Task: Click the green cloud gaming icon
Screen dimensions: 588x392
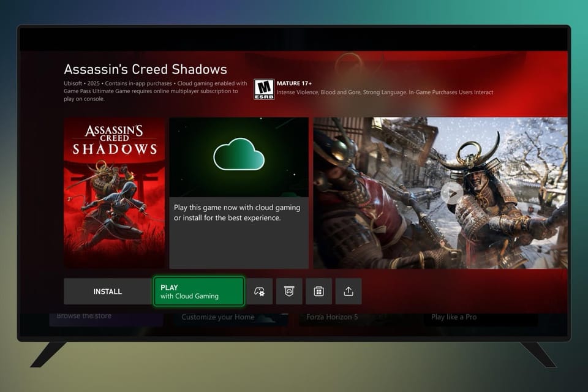Action: [239, 154]
